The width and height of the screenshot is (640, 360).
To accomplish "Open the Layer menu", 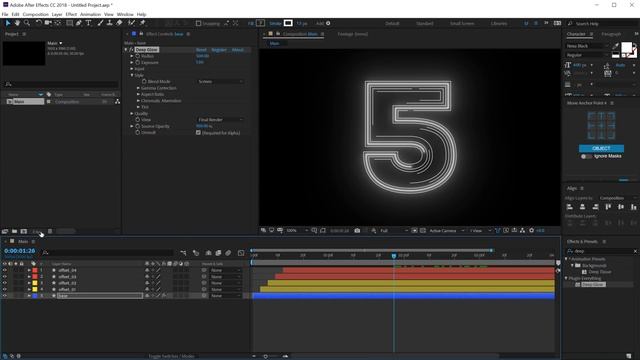I will [x=57, y=14].
